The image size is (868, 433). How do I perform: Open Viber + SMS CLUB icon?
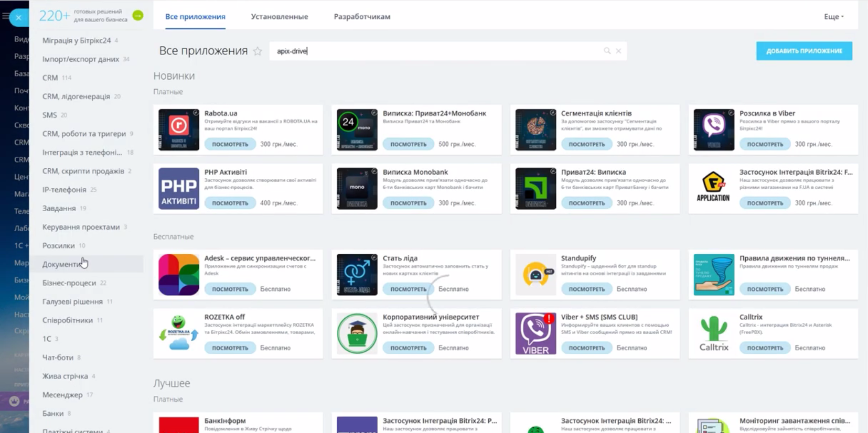tap(535, 333)
